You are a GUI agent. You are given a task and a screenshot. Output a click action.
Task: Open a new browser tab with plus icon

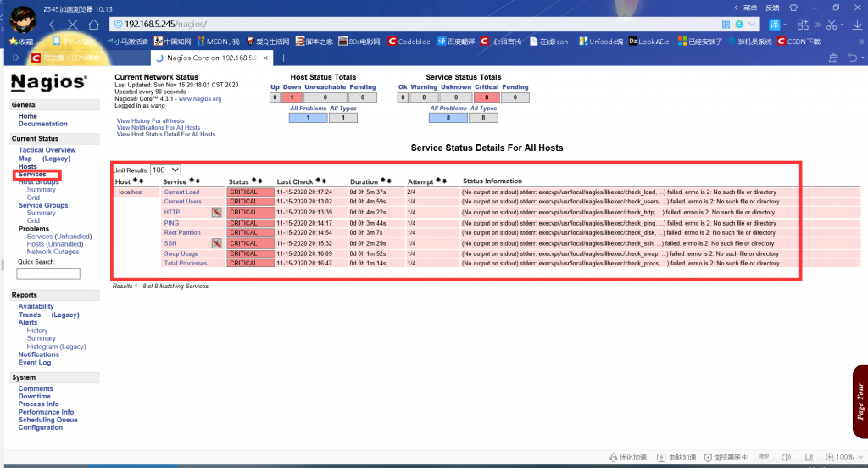pos(283,58)
